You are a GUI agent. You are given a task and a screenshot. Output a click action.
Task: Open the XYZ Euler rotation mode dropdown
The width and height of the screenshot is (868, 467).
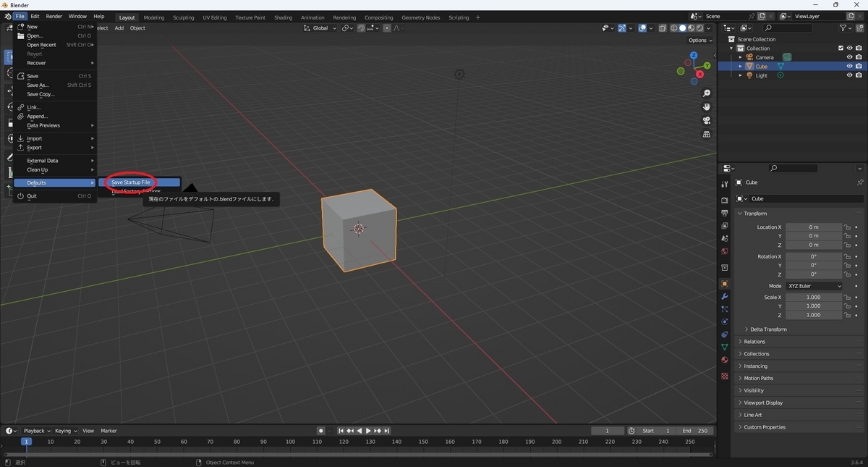click(814, 285)
